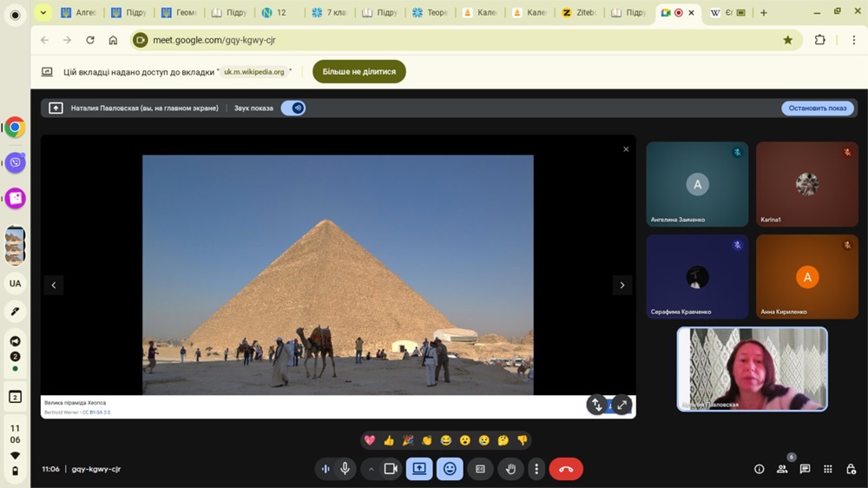This screenshot has height=488, width=868.
Task: Show the participants people list
Action: (782, 469)
